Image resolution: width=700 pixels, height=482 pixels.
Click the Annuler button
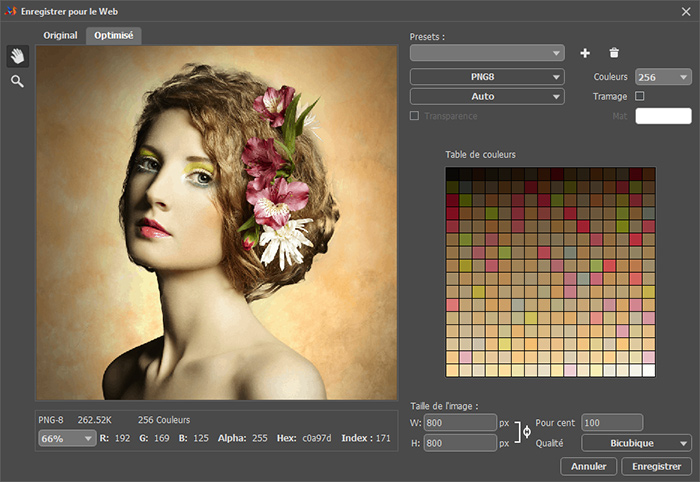pyautogui.click(x=588, y=466)
